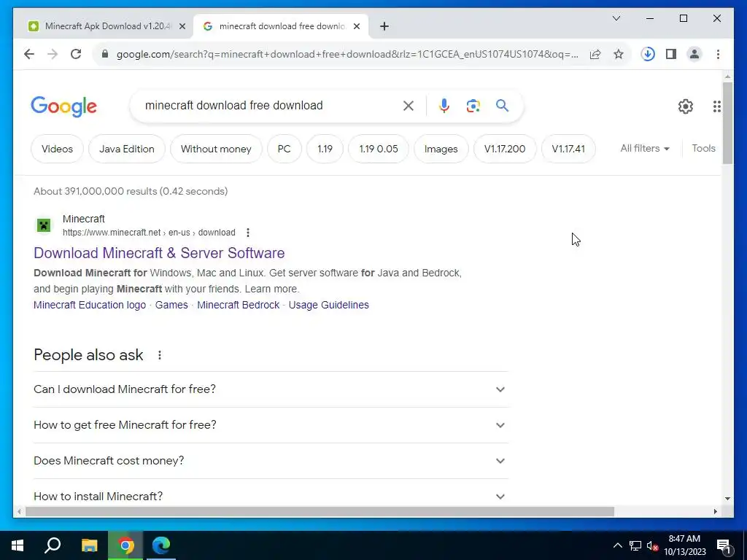Reload the Google search page
This screenshot has height=560, width=747.
(x=76, y=54)
